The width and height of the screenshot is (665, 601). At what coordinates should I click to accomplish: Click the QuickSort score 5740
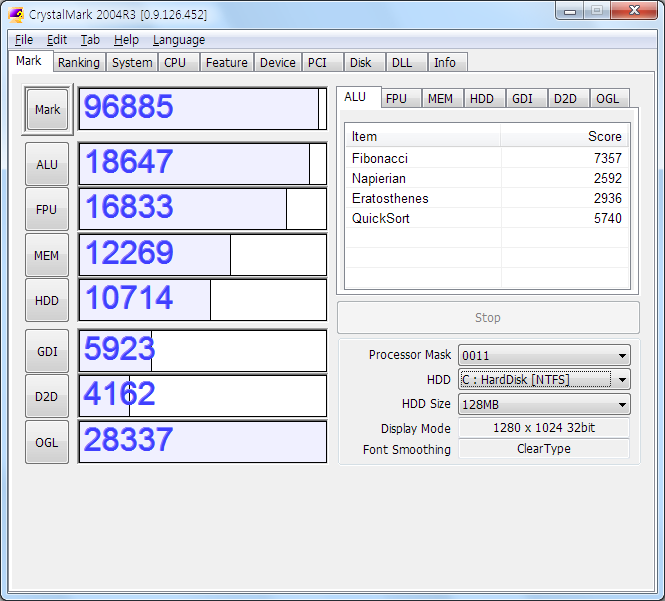click(x=607, y=218)
